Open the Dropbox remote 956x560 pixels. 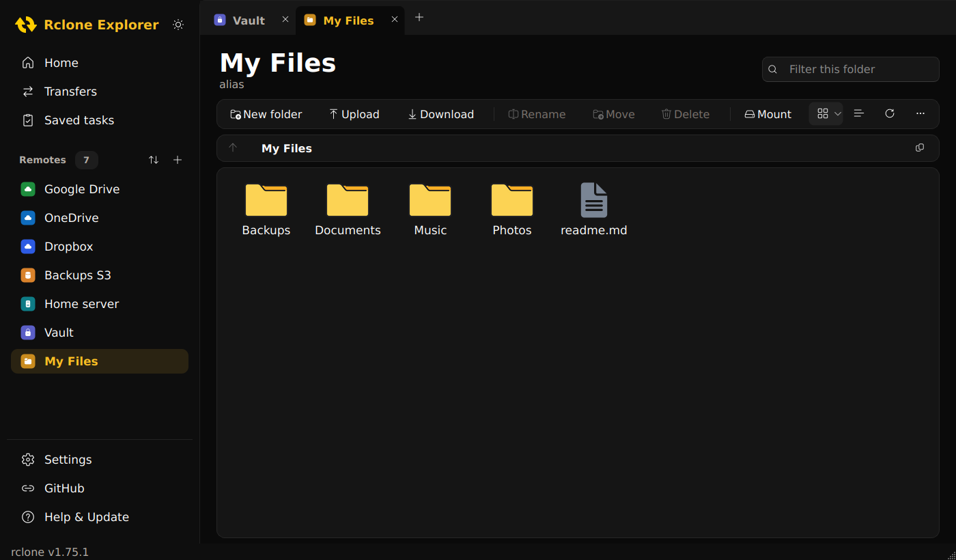pos(100,247)
